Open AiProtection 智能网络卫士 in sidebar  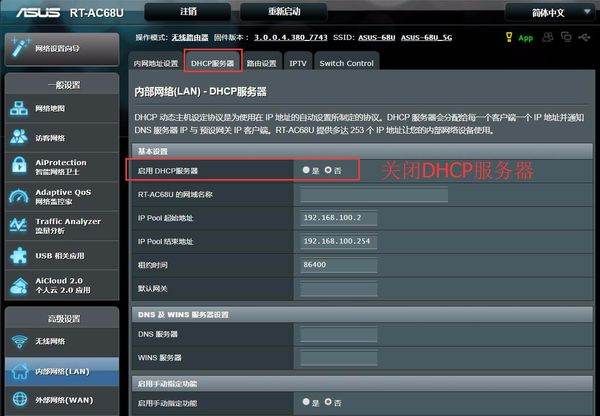point(19,167)
